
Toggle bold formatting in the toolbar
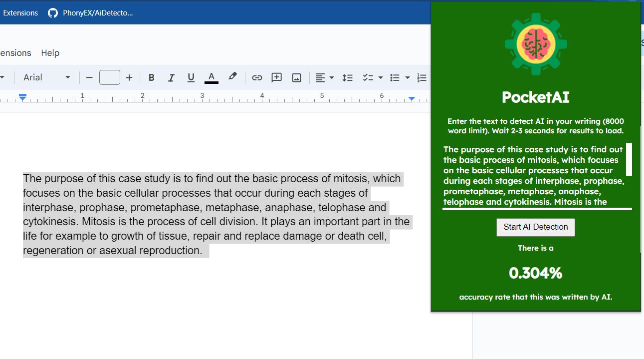[x=152, y=77]
